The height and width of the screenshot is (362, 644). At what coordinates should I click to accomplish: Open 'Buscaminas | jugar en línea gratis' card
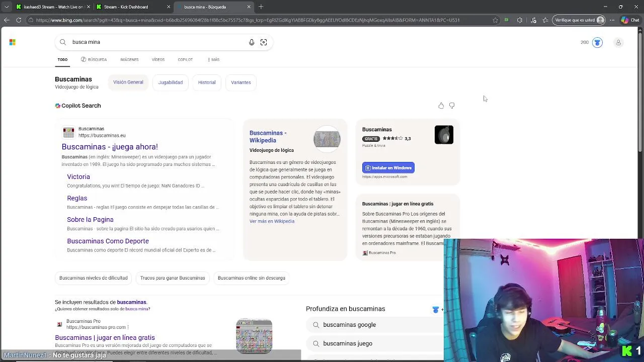pyautogui.click(x=397, y=204)
